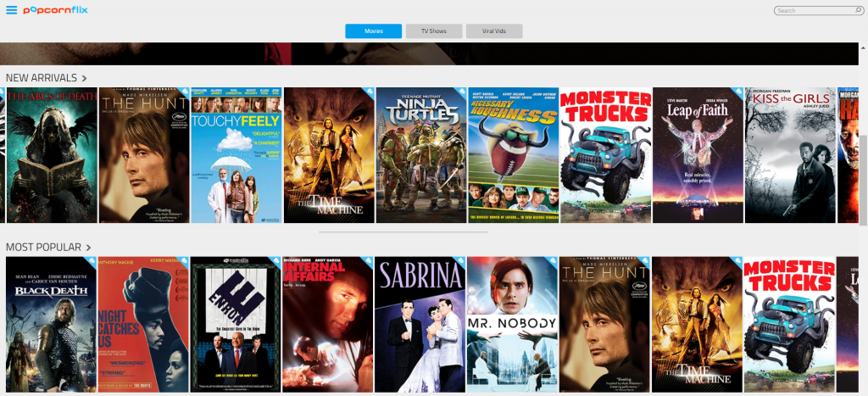Image resolution: width=868 pixels, height=396 pixels.
Task: Open the Enron documentary poster
Action: [x=236, y=325]
